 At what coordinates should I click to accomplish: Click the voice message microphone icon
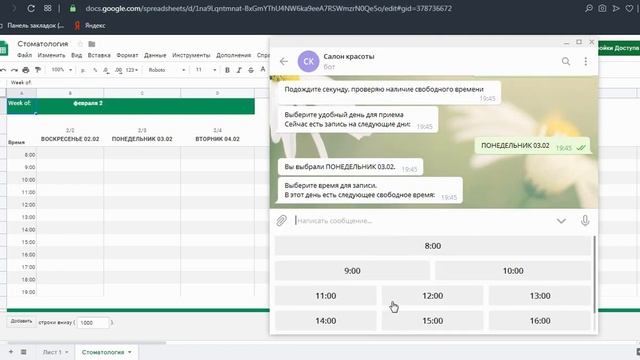[585, 221]
